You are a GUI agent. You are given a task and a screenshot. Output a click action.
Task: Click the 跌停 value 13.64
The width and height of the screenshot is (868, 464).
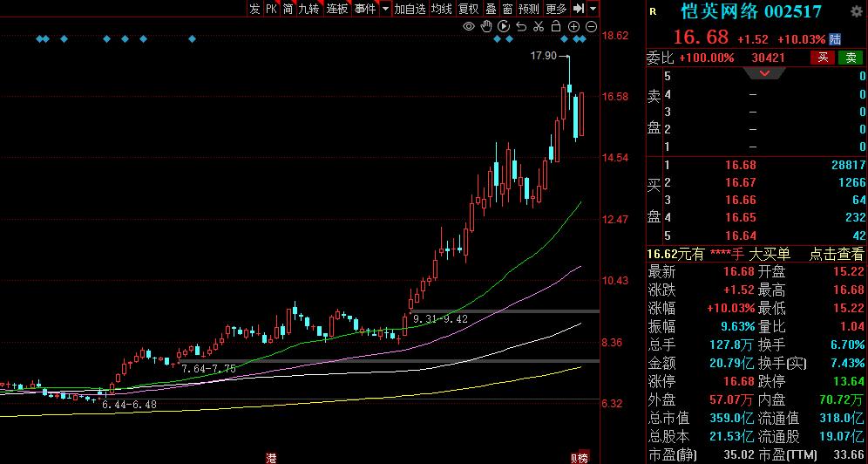coord(848,381)
